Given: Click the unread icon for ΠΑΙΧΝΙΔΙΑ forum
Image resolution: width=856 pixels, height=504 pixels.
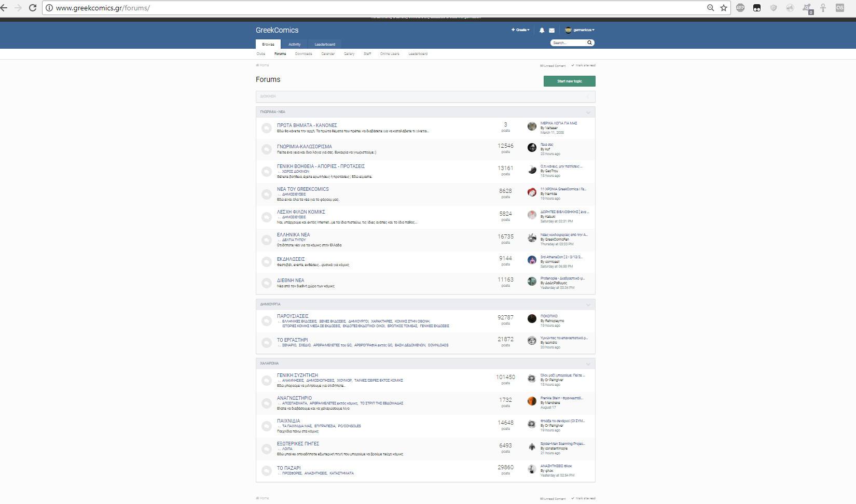Looking at the screenshot, I should [267, 426].
